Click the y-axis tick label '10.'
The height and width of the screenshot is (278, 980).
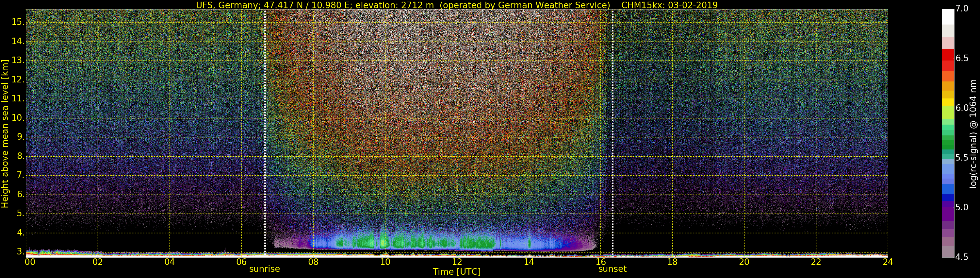18,118
